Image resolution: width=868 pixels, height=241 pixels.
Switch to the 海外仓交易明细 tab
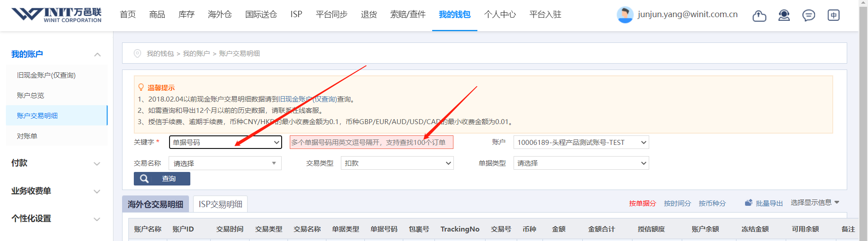pyautogui.click(x=155, y=204)
